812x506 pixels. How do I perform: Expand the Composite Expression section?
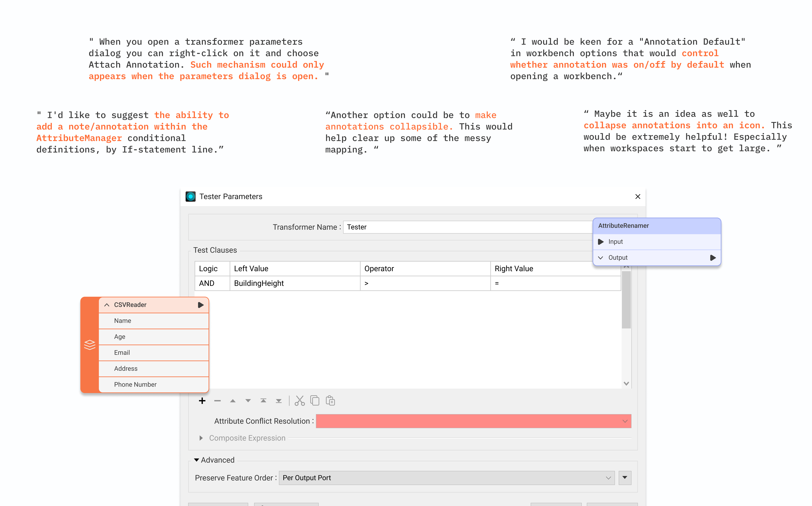tap(201, 438)
